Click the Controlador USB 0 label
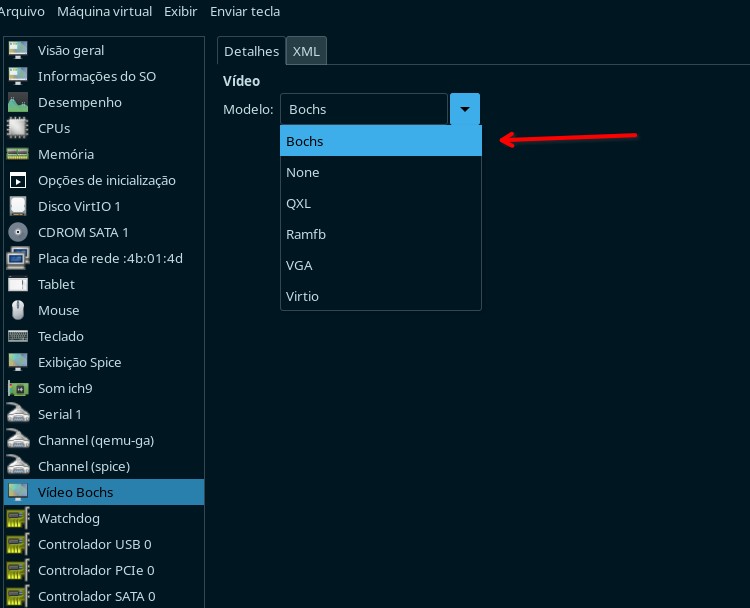This screenshot has width=750, height=608. point(95,544)
